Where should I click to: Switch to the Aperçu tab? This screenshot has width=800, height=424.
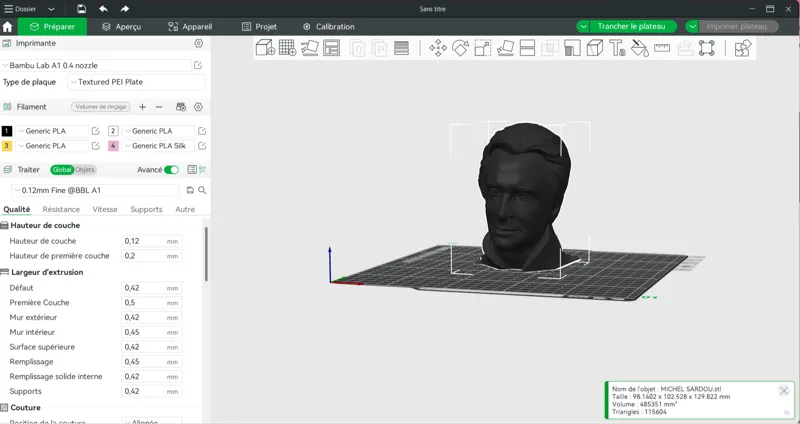(x=121, y=27)
